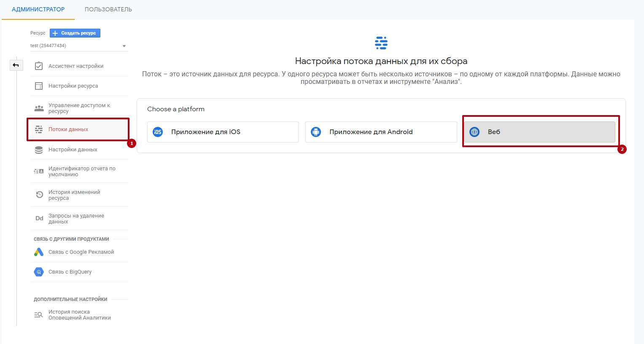Click the История поиска search icon
Viewport: 644px width, 344px height.
click(x=38, y=314)
